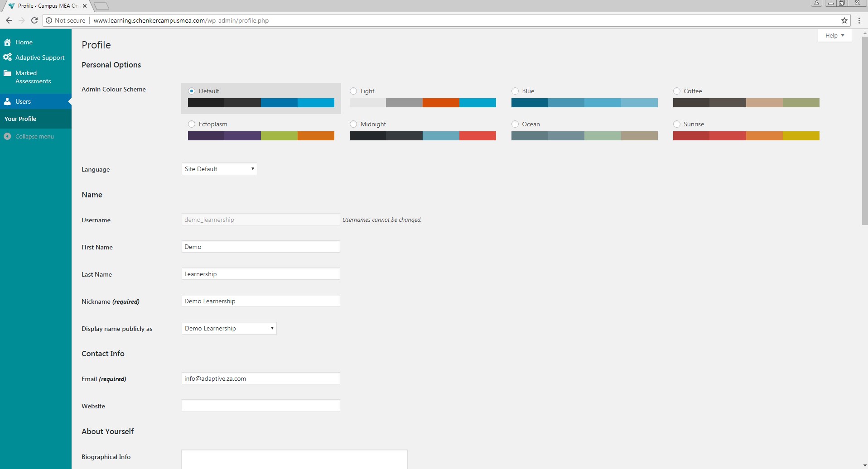Open Your Profile submenu item
This screenshot has width=868, height=469.
(x=20, y=119)
